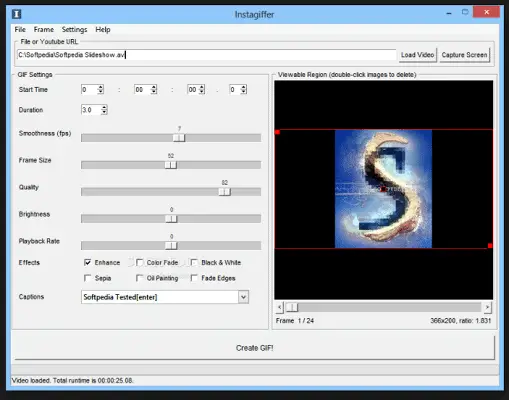Click the Instagiffer app icon in title bar

[16, 14]
